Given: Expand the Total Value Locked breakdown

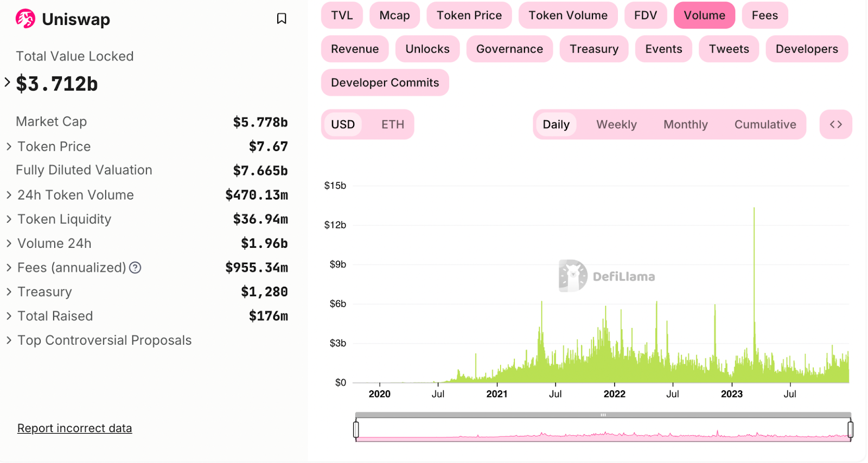Looking at the screenshot, I should pos(8,82).
